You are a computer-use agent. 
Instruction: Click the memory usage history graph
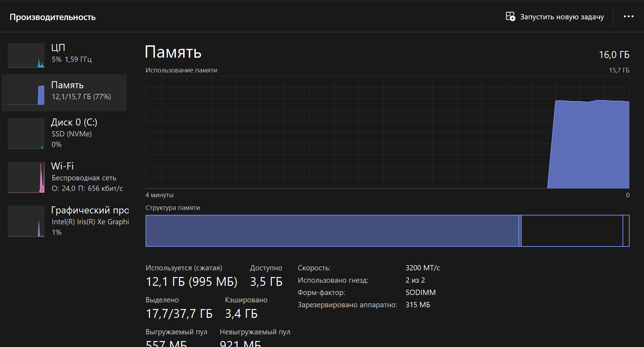click(387, 132)
